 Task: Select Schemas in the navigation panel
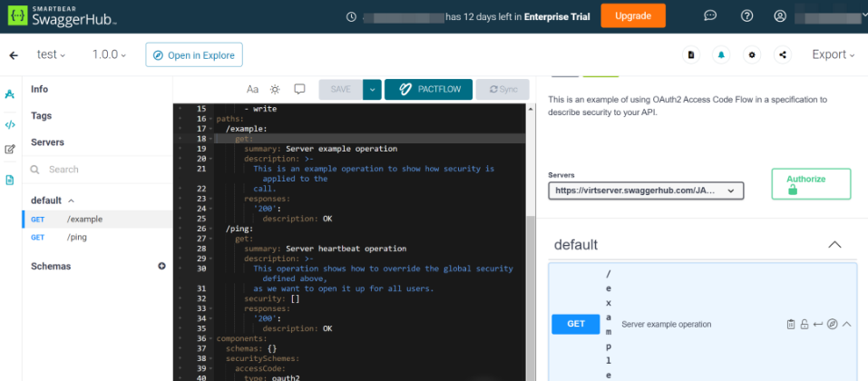51,267
